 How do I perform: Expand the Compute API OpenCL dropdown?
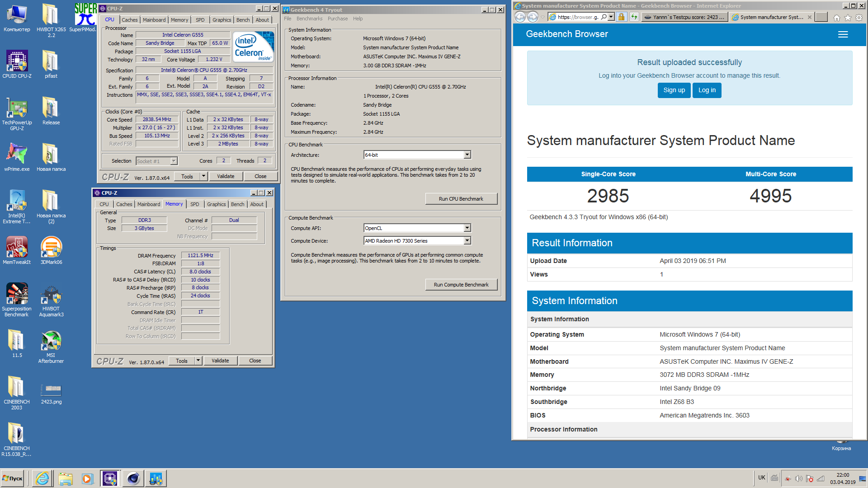pyautogui.click(x=467, y=228)
